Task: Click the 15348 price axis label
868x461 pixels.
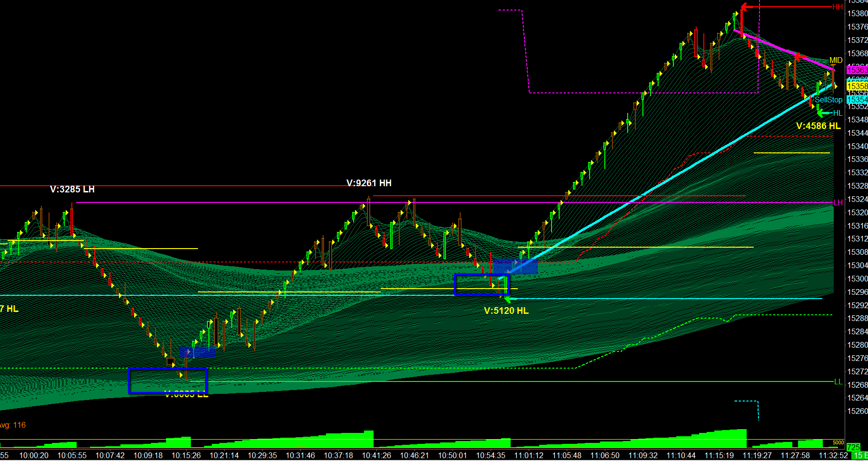Action: coord(858,120)
